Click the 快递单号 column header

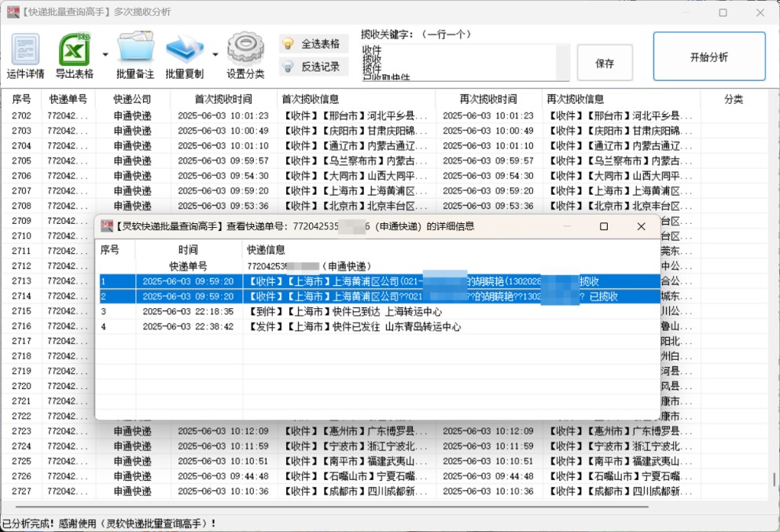point(68,99)
